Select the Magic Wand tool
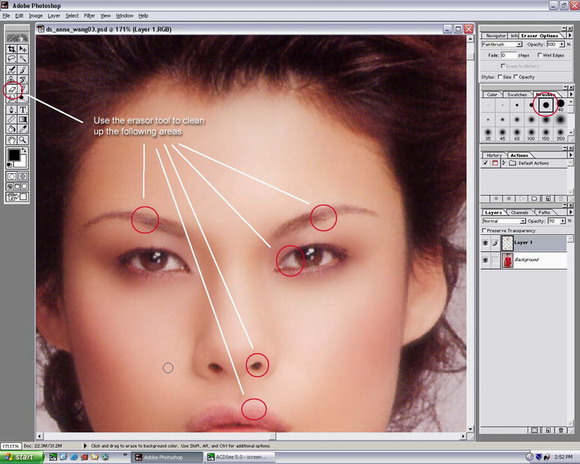 click(x=23, y=58)
